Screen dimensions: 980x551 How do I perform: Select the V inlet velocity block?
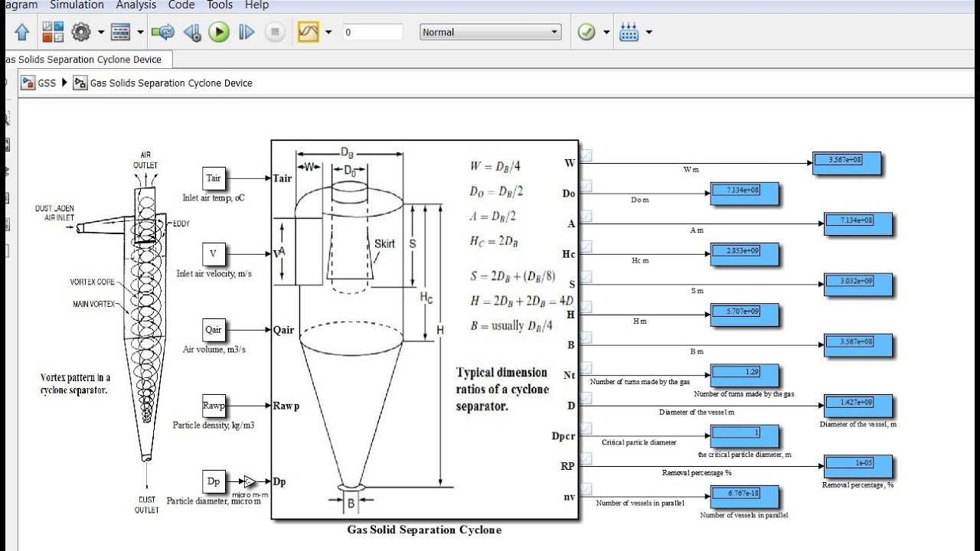214,253
